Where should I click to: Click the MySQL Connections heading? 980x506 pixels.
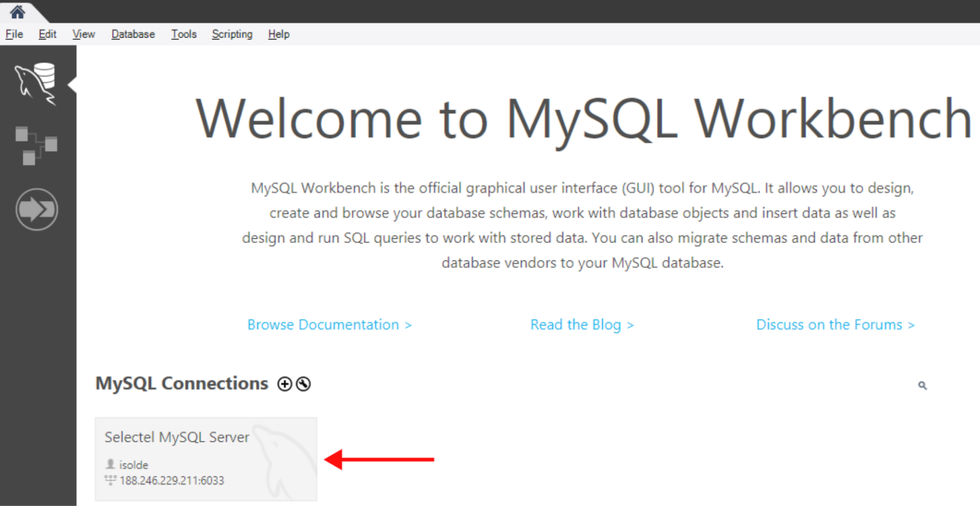click(182, 383)
